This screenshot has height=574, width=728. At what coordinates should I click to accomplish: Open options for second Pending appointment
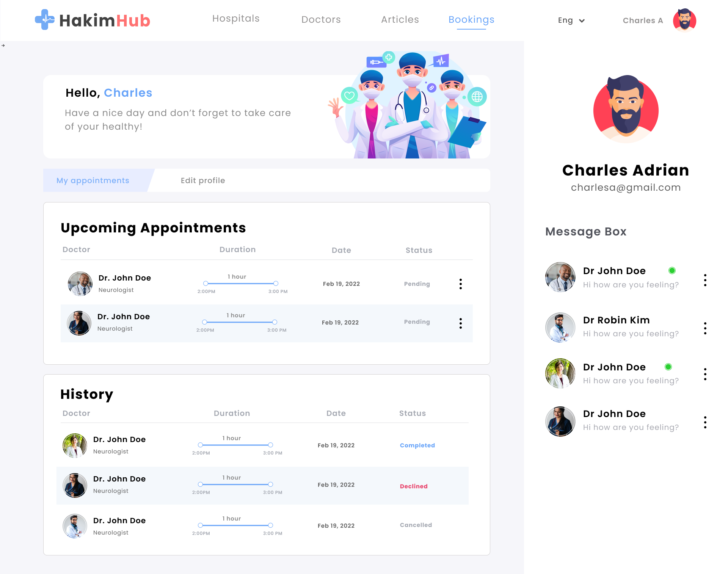click(x=460, y=323)
